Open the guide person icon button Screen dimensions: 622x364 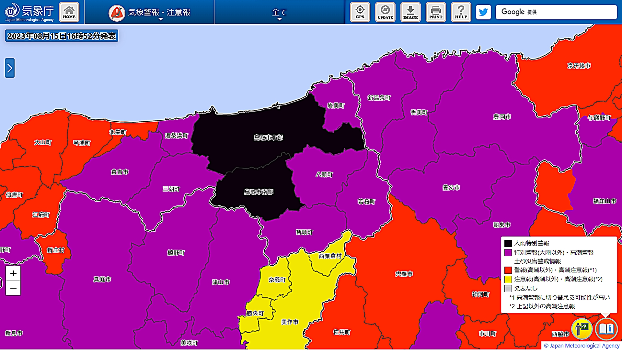click(582, 329)
